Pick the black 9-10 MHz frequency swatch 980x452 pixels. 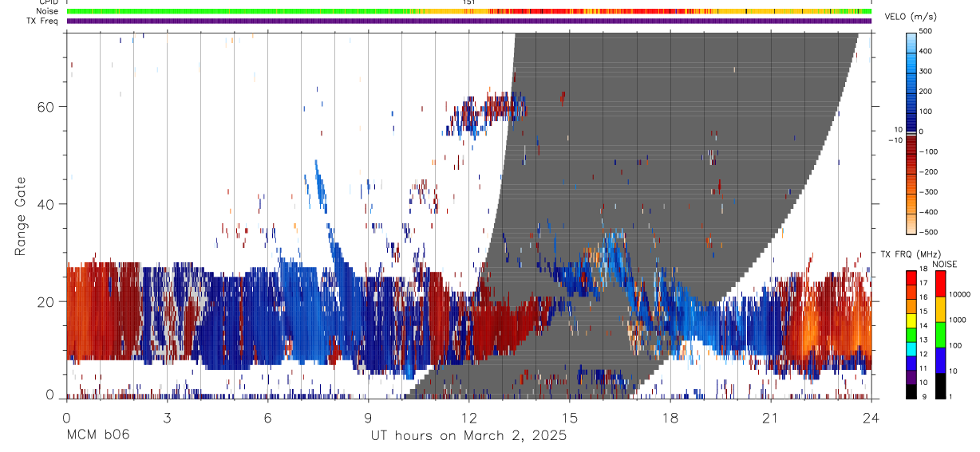[x=911, y=391]
